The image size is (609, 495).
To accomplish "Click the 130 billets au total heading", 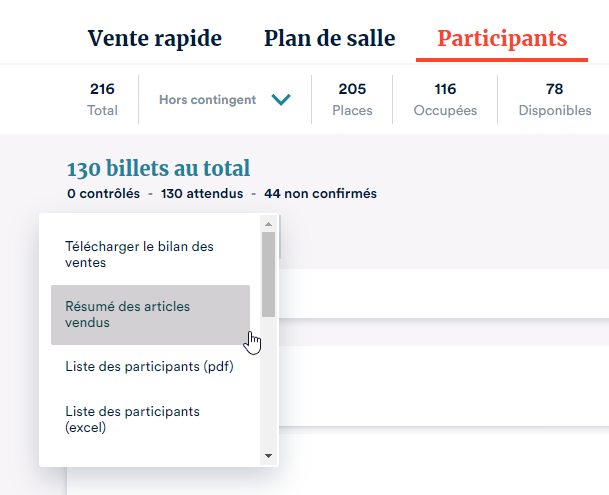I will (x=158, y=168).
